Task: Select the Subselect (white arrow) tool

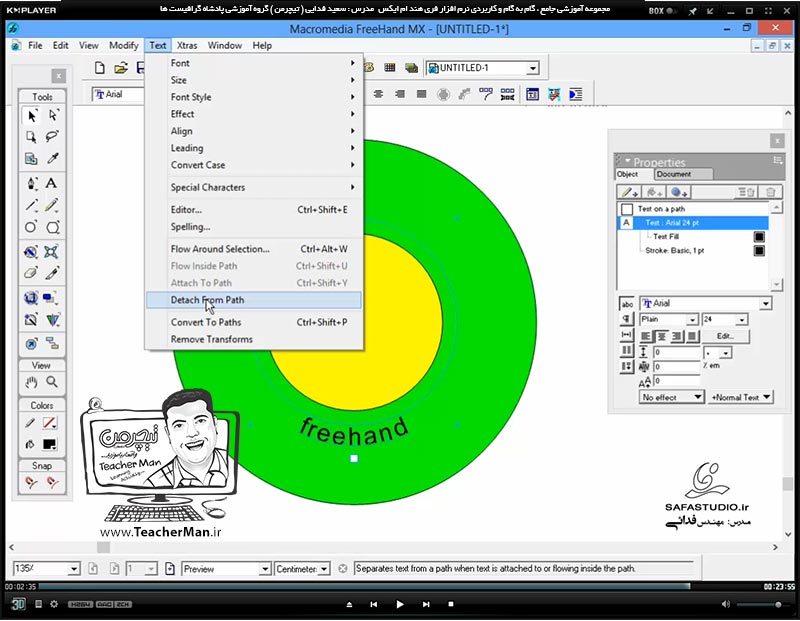Action: (53, 116)
